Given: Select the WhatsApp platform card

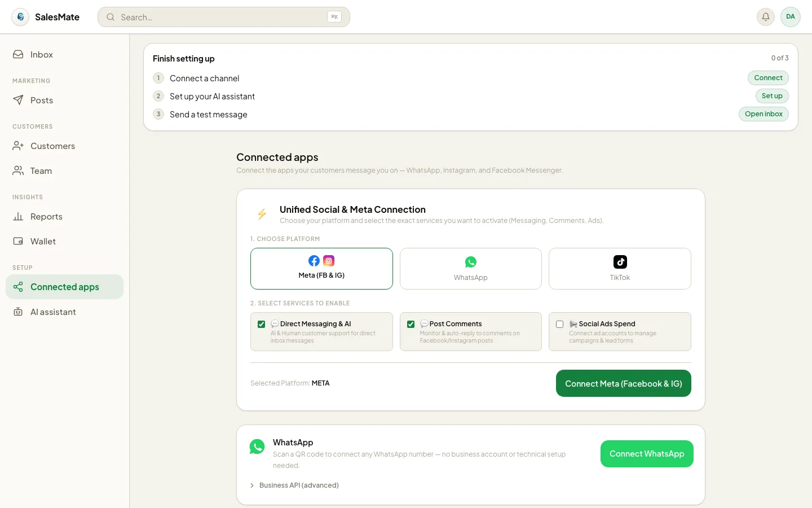Looking at the screenshot, I should [x=471, y=269].
